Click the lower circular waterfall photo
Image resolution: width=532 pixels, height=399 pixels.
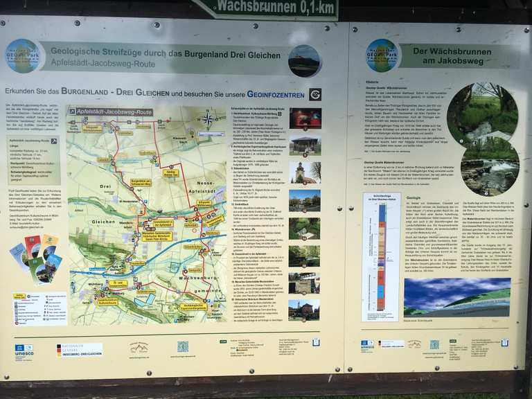pos(490,167)
